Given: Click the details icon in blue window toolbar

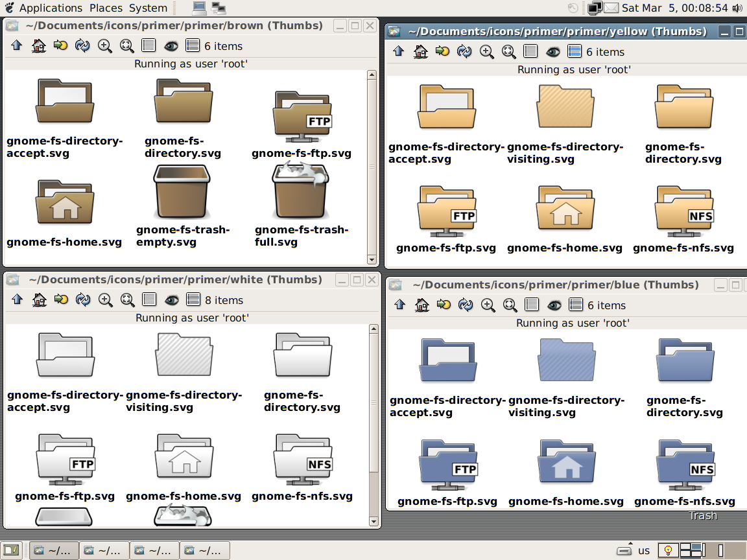Looking at the screenshot, I should [576, 305].
